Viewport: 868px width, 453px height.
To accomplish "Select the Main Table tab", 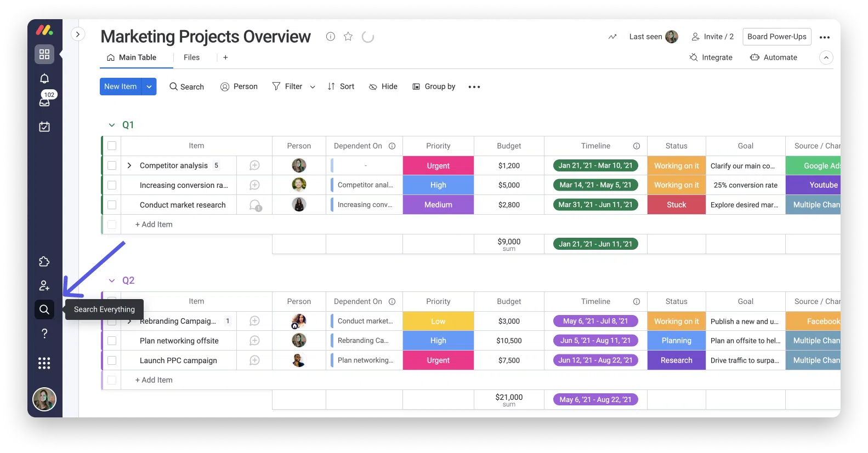I will (x=132, y=58).
